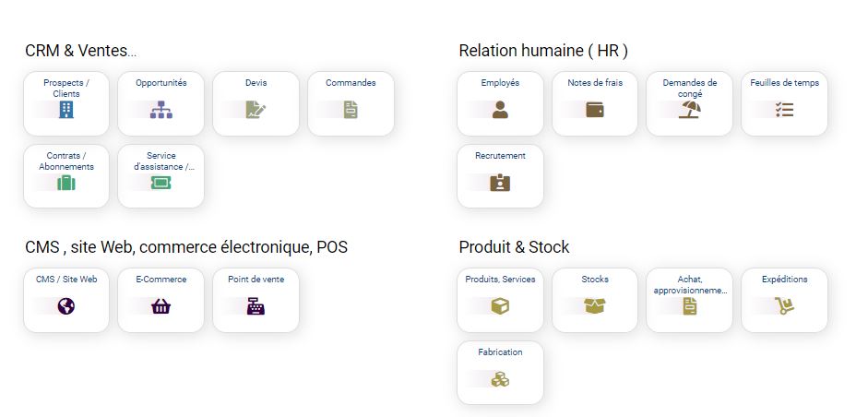Click the Relation humaine ( HR ) heading
Image resolution: width=868 pixels, height=417 pixels.
point(542,51)
